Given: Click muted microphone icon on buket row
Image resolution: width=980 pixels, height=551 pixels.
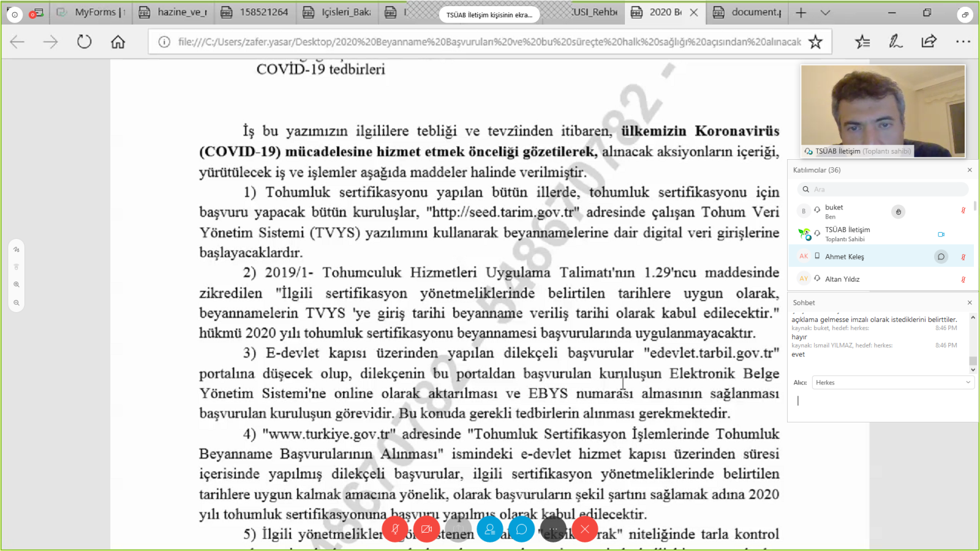Looking at the screenshot, I should click(x=963, y=211).
